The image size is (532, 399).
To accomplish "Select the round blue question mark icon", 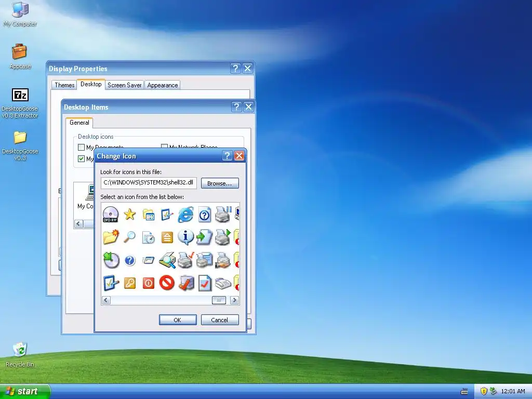I will tap(129, 260).
